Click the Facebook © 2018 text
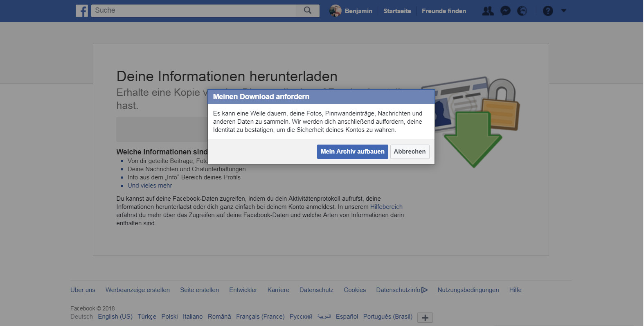644x326 pixels. [x=92, y=308]
